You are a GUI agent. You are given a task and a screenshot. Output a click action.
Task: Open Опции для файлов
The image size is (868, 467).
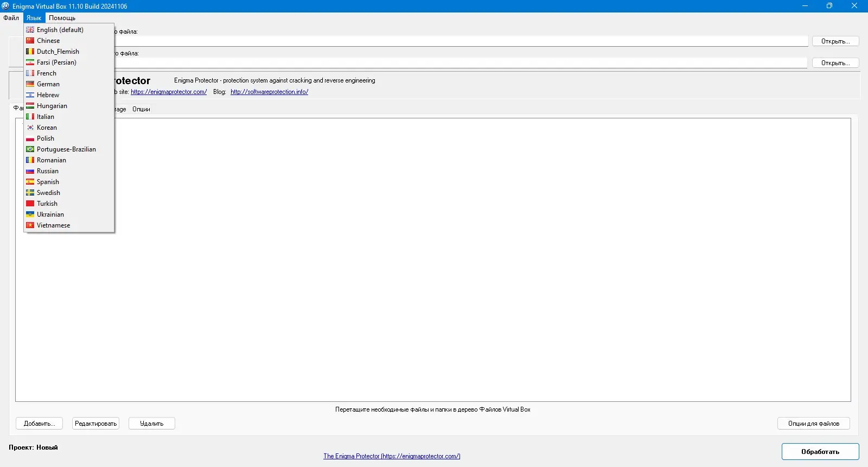click(814, 424)
